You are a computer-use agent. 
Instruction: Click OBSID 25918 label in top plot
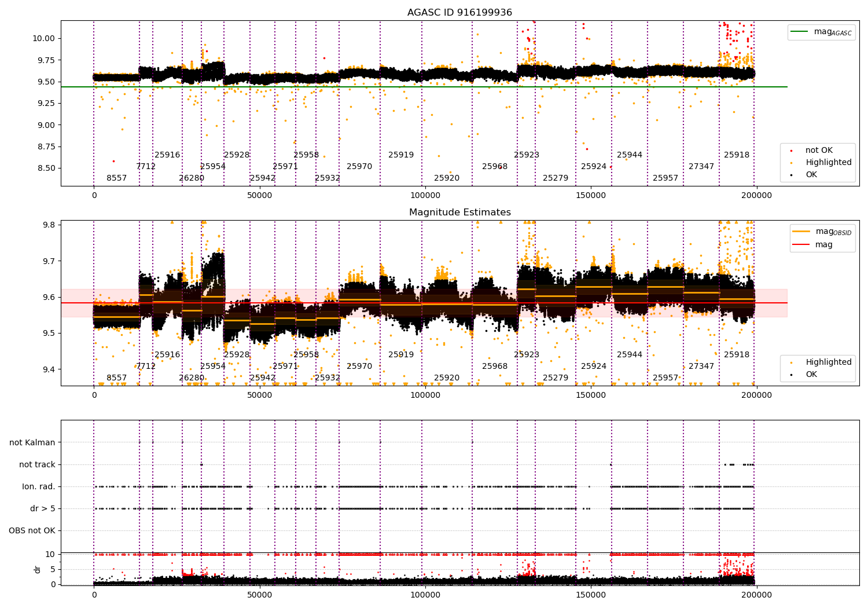pos(737,155)
